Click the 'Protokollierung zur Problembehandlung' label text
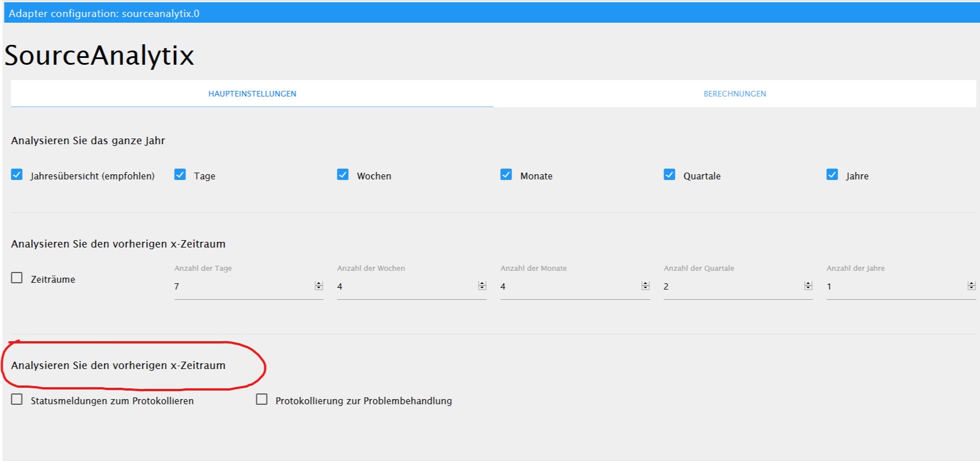The height and width of the screenshot is (461, 980). (364, 401)
